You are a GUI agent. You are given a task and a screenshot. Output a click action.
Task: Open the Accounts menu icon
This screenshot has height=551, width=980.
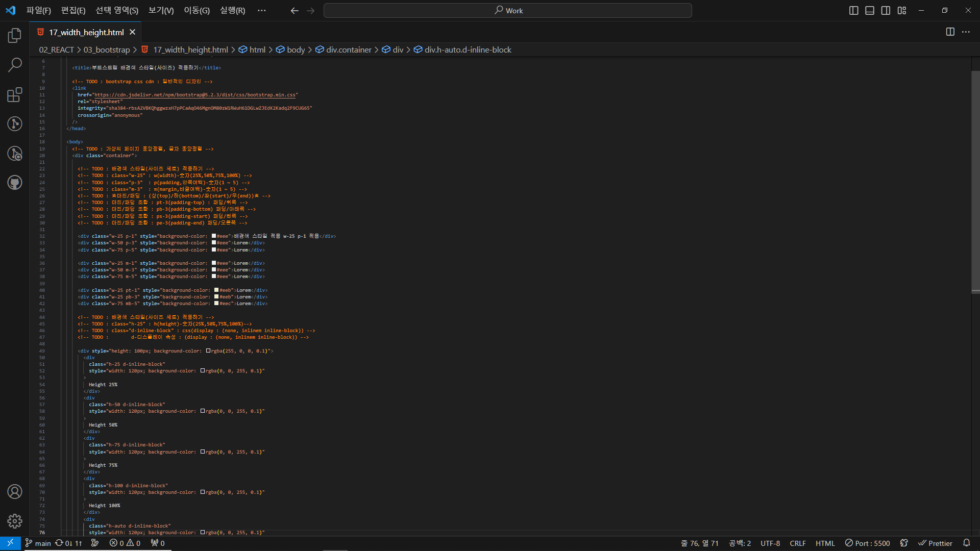pyautogui.click(x=15, y=492)
